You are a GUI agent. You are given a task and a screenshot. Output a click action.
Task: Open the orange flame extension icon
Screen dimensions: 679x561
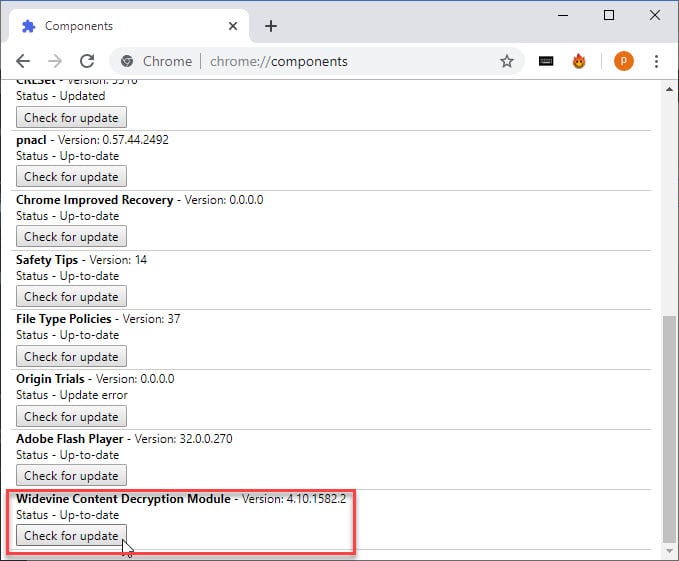(x=579, y=61)
